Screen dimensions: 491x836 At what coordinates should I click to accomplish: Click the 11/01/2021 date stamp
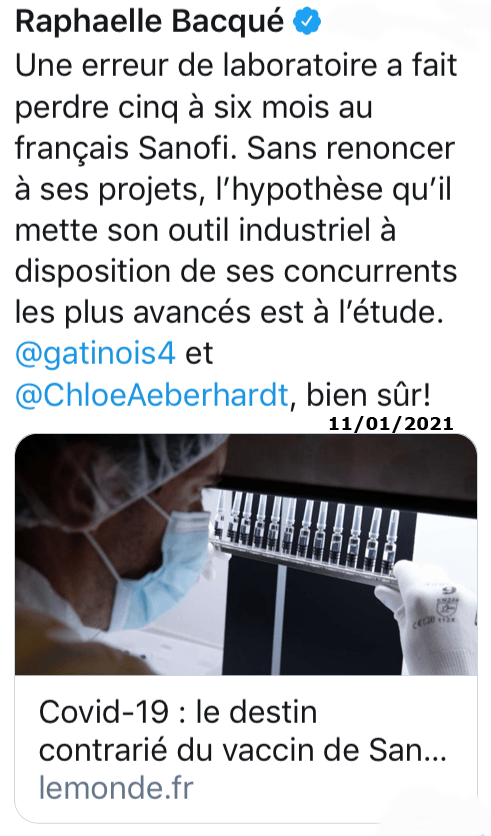[391, 424]
